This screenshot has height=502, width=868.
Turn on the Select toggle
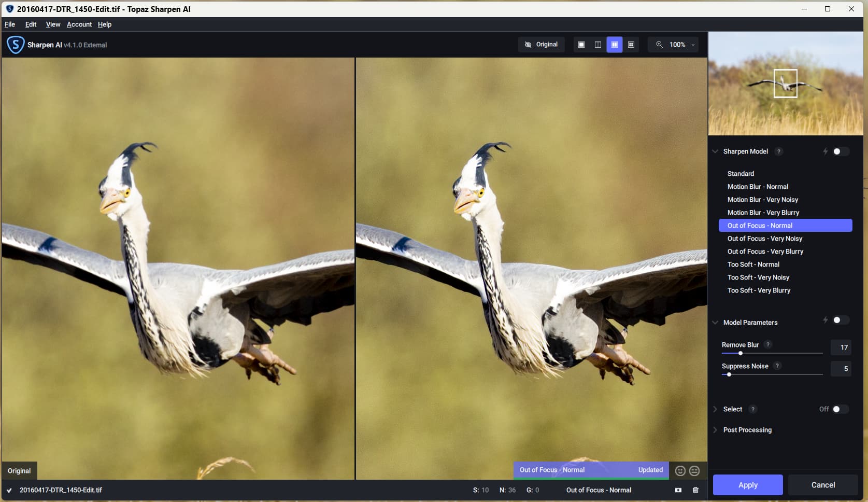[839, 409]
